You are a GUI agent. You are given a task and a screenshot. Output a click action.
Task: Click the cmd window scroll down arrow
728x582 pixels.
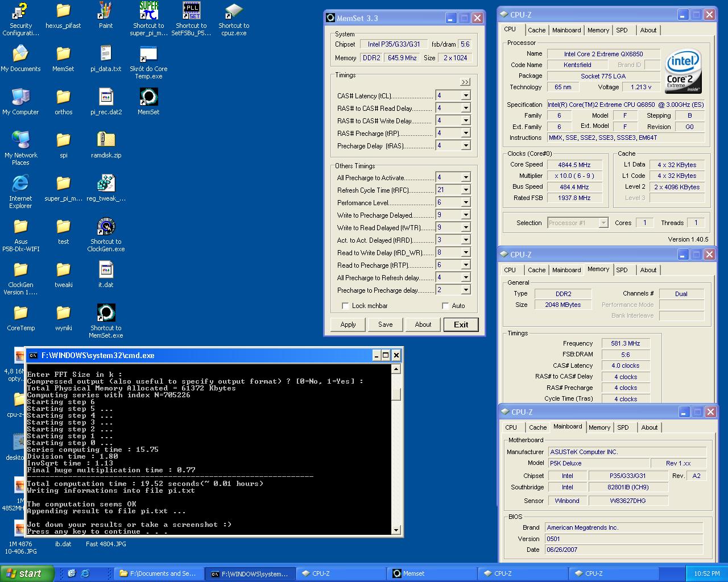[396, 530]
